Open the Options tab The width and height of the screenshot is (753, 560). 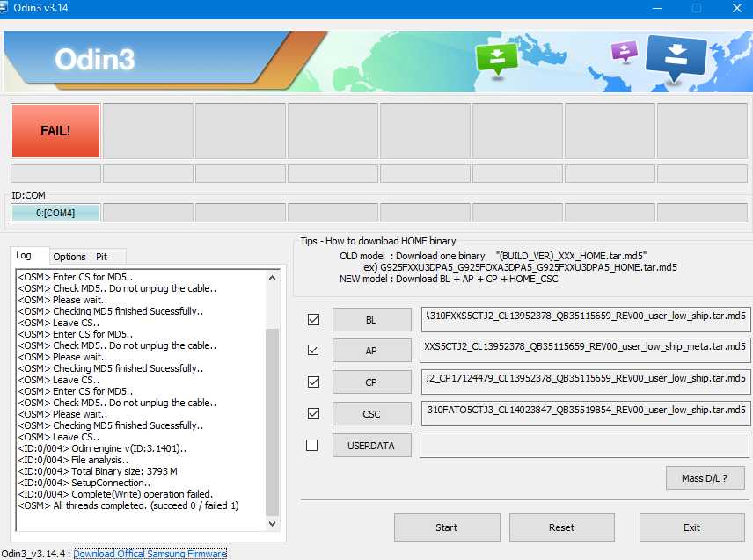tap(69, 257)
